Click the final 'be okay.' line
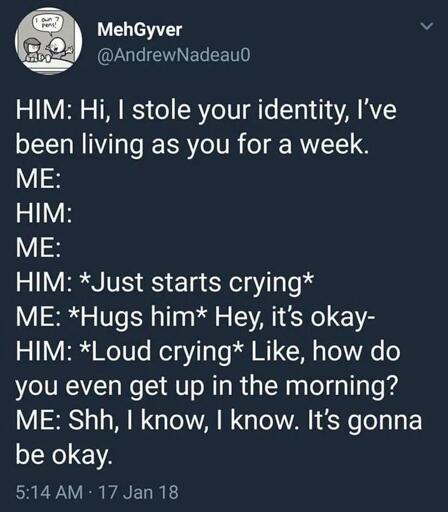The image size is (448, 512). click(64, 456)
